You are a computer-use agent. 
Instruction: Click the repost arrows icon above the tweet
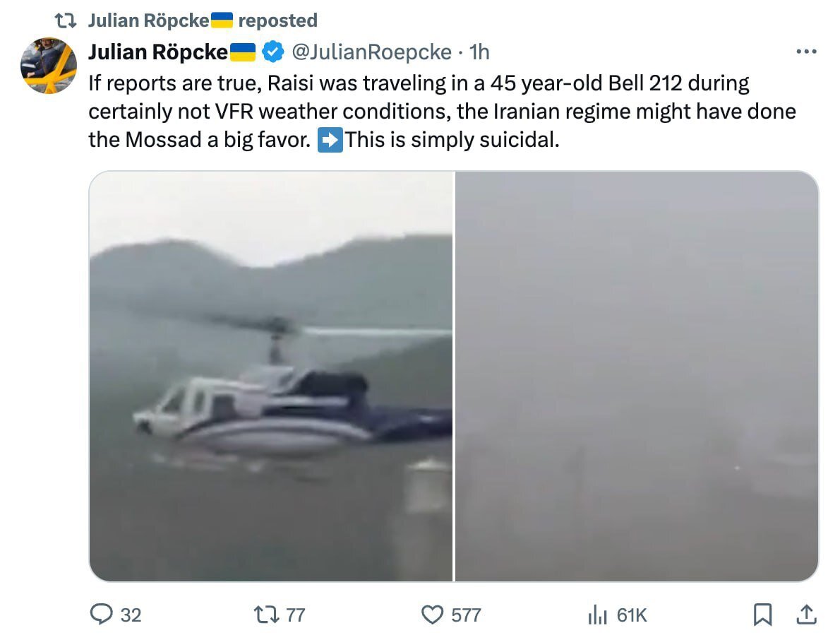66,20
